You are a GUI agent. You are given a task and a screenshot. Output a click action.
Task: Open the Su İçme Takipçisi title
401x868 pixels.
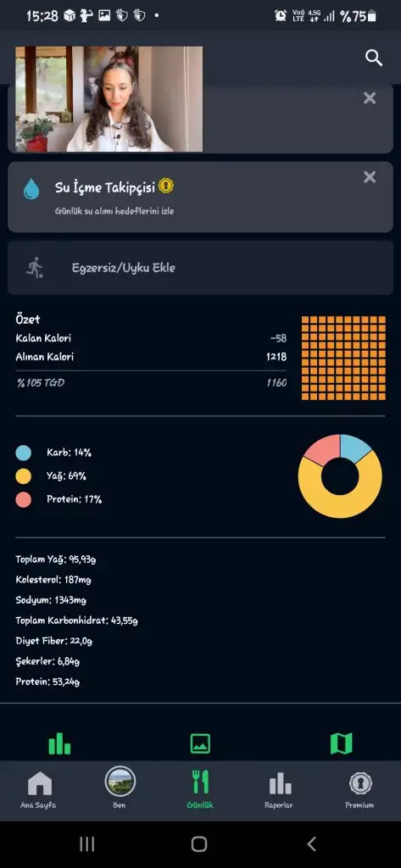coord(104,187)
